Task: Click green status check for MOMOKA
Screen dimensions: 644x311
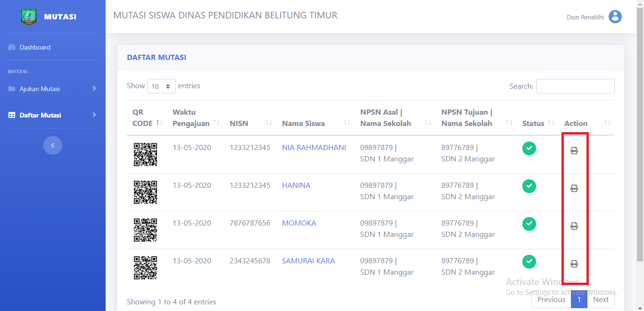Action: click(529, 224)
